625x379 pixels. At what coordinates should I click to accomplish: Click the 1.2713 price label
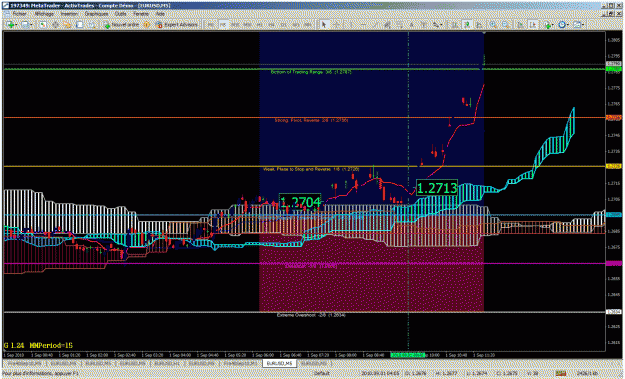(x=436, y=188)
